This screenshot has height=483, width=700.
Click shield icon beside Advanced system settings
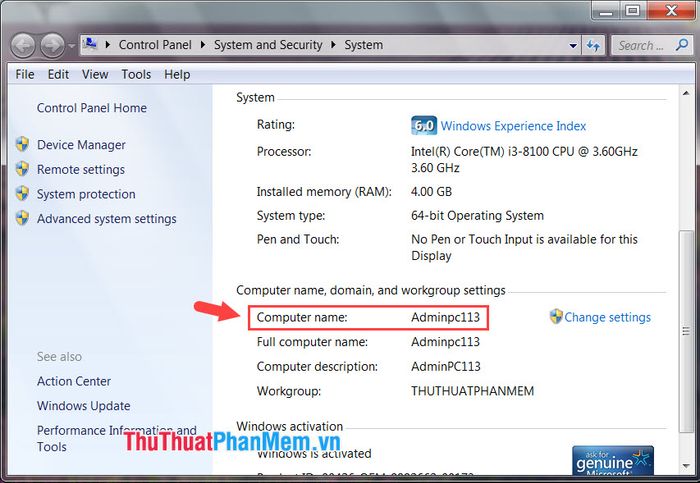[x=22, y=218]
